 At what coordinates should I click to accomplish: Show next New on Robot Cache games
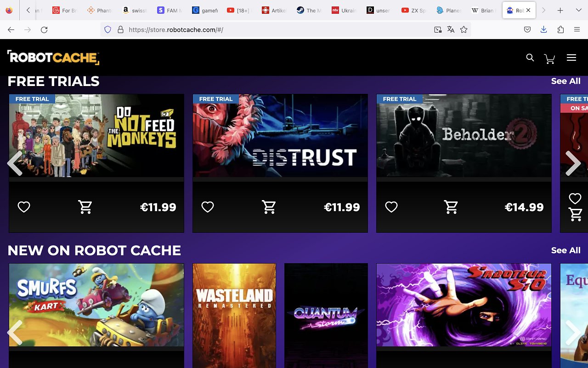coord(573,332)
